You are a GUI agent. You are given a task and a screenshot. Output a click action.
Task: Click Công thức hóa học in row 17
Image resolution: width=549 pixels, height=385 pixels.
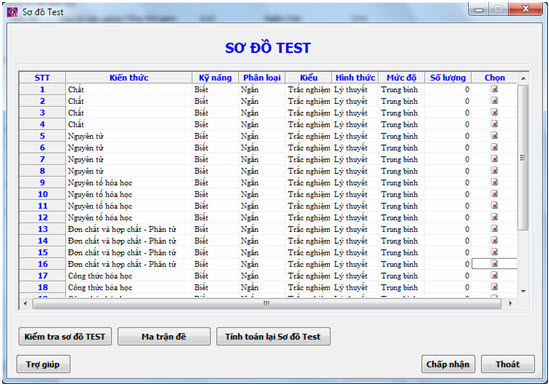click(x=129, y=276)
